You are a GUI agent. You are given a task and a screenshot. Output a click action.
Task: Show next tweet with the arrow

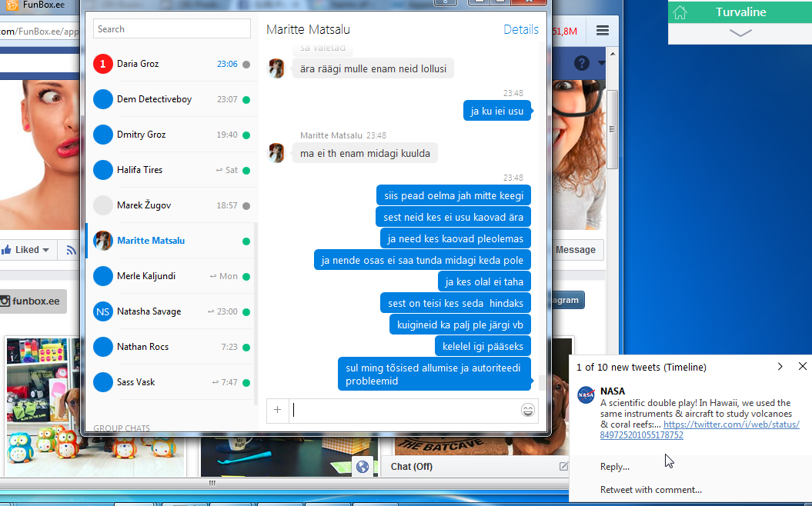point(780,367)
